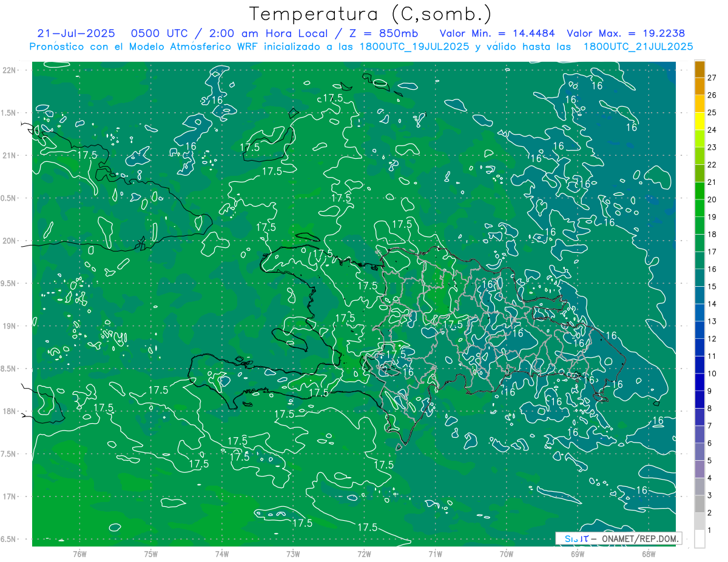Click the "18N" latitude axis label
This screenshot has width=728, height=562.
click(x=10, y=411)
